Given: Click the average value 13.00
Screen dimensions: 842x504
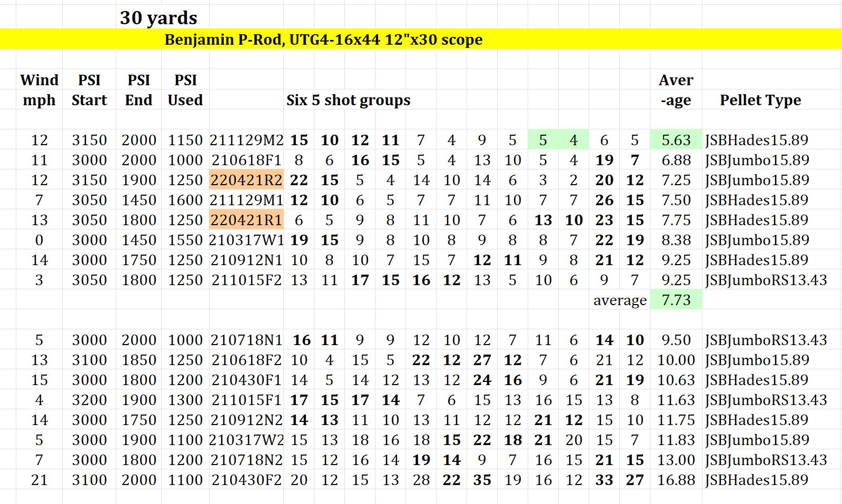Looking at the screenshot, I should coord(676,460).
